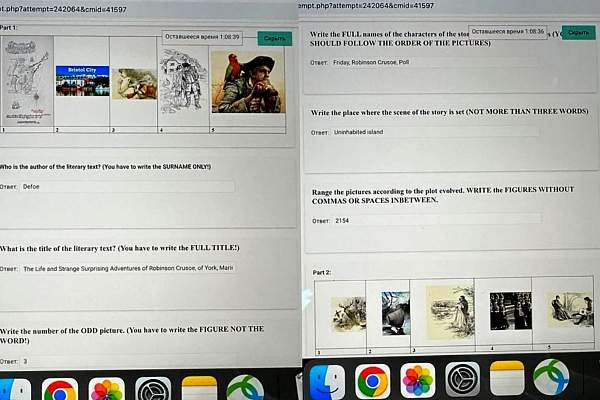Click the ODD picture number answer field
Image resolution: width=600 pixels, height=400 pixels.
click(x=127, y=361)
